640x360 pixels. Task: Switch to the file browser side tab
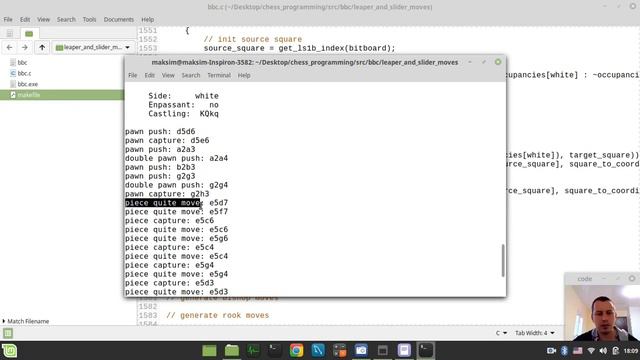[x=29, y=33]
